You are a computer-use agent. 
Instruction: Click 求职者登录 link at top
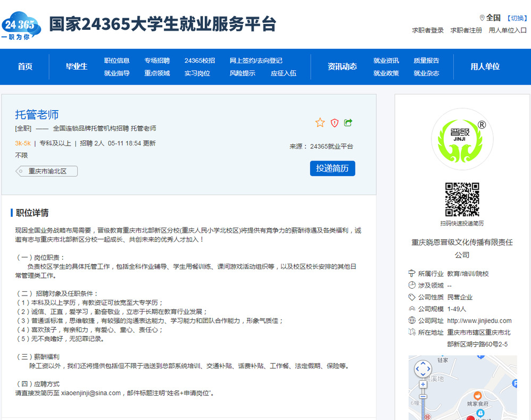pyautogui.click(x=428, y=30)
